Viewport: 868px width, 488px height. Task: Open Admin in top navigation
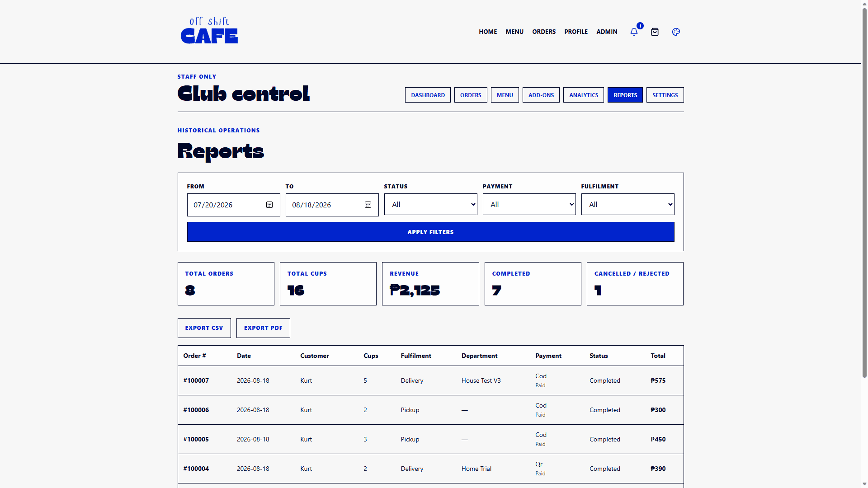click(x=607, y=32)
